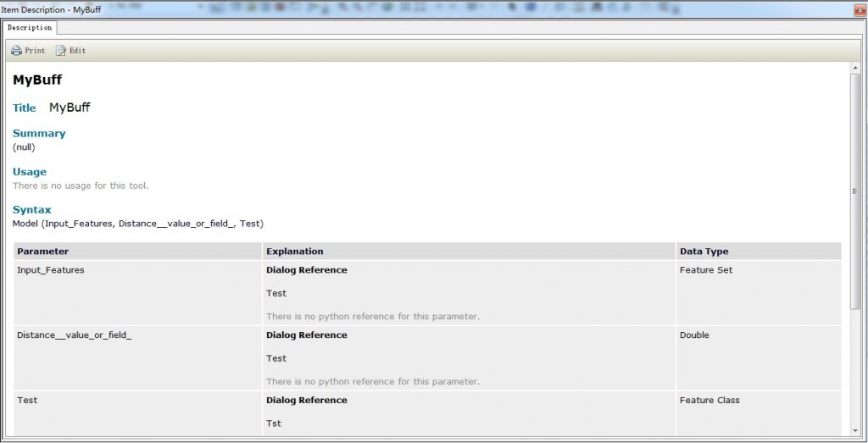
Task: Click the Syntax section heading
Action: (32, 210)
